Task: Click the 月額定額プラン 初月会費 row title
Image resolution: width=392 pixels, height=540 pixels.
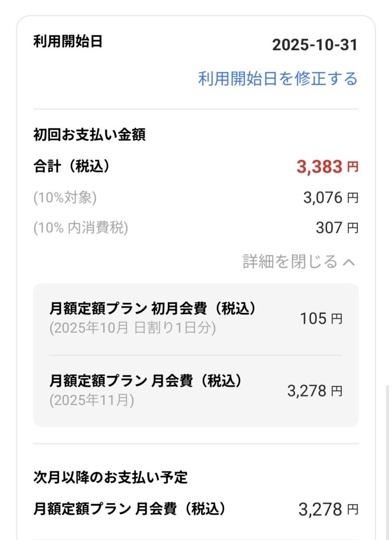Action: click(x=153, y=309)
